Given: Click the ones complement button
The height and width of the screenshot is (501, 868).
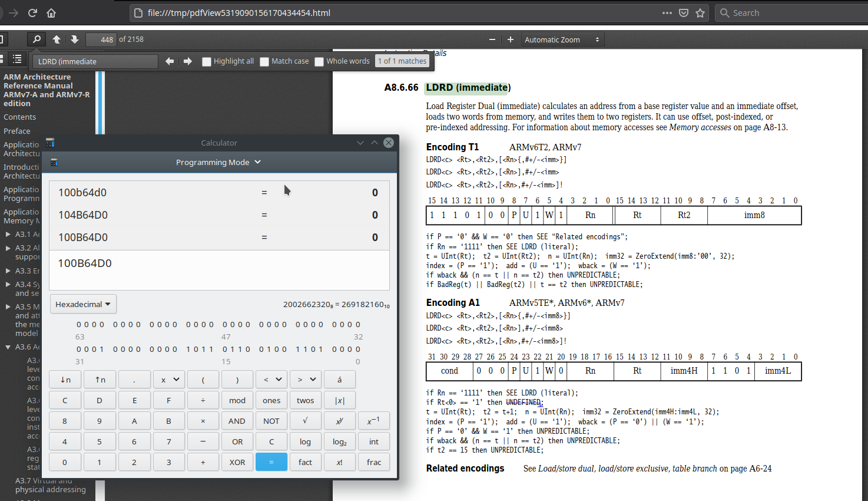Looking at the screenshot, I should pos(271,400).
